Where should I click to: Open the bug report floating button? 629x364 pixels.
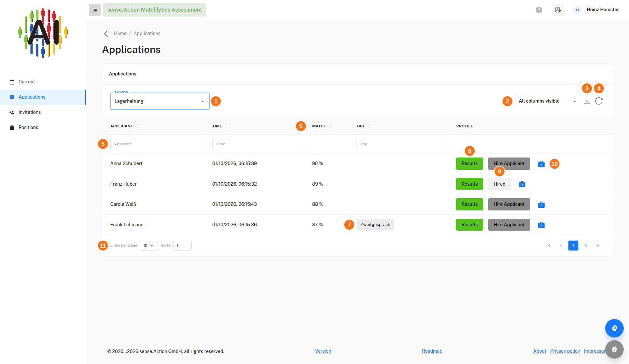tap(614, 349)
